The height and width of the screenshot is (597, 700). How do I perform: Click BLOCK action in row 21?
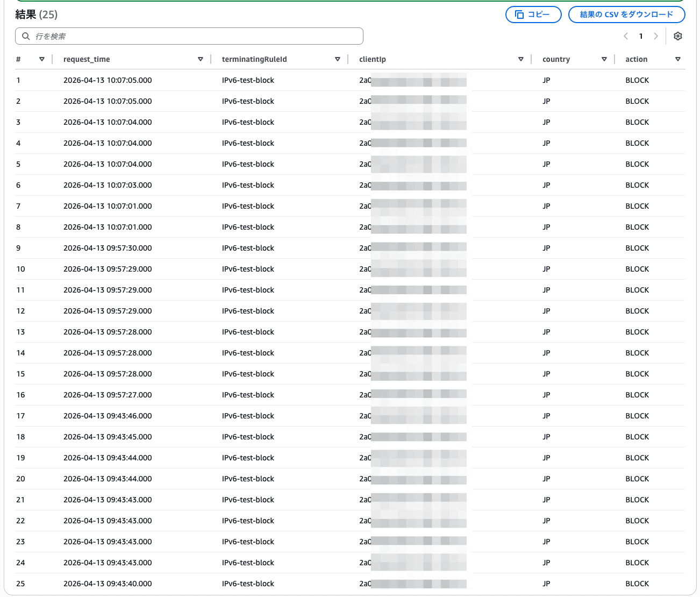click(637, 500)
